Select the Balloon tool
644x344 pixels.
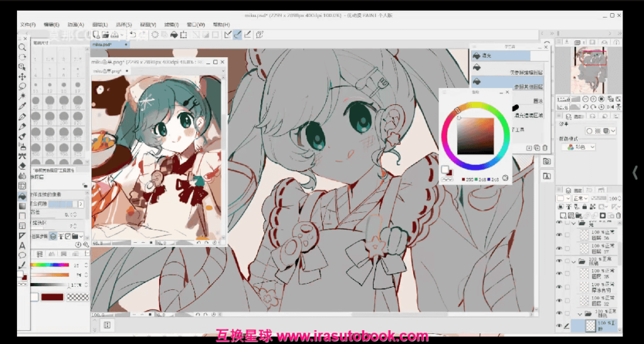point(23,255)
